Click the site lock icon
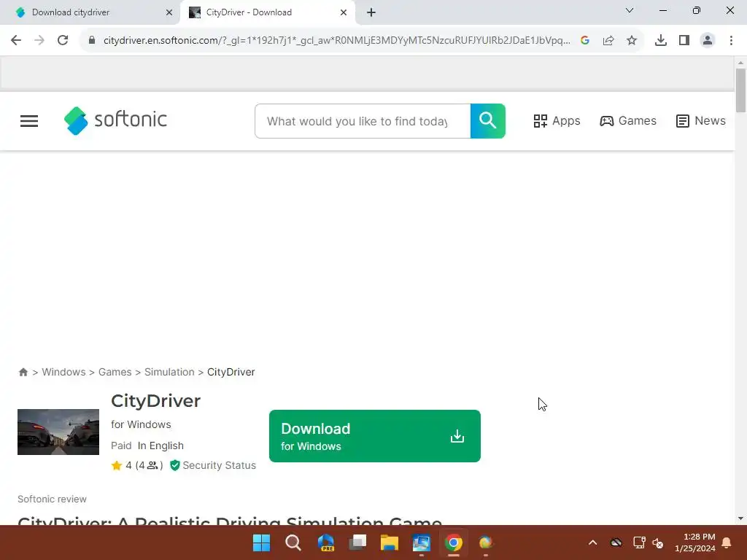Screen dimensions: 747x560 click(91, 40)
